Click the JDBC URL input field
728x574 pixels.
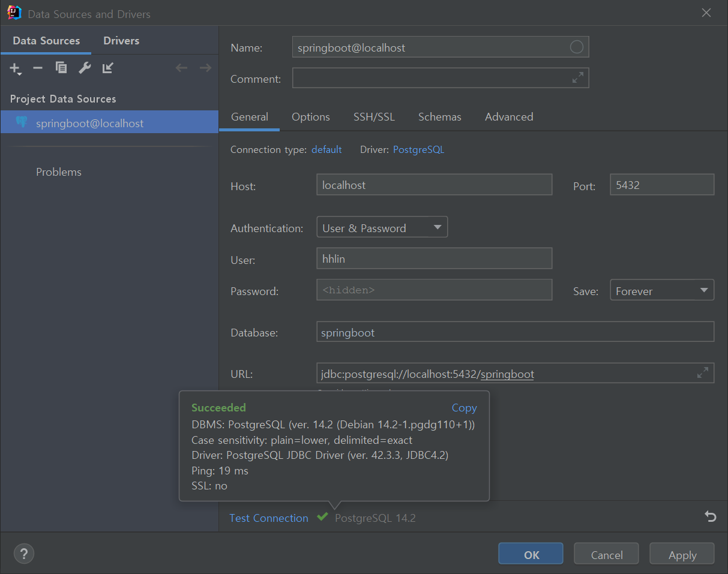click(x=515, y=373)
